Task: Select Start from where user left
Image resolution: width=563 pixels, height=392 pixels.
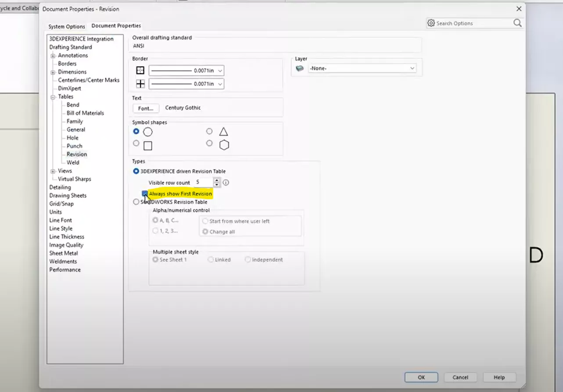Action: [x=205, y=221]
